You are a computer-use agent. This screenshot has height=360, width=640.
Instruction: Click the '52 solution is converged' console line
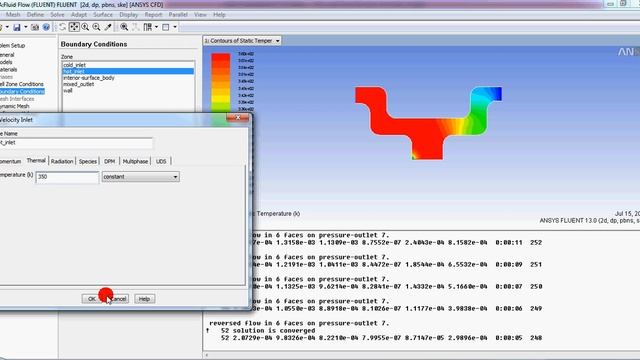pyautogui.click(x=268, y=330)
